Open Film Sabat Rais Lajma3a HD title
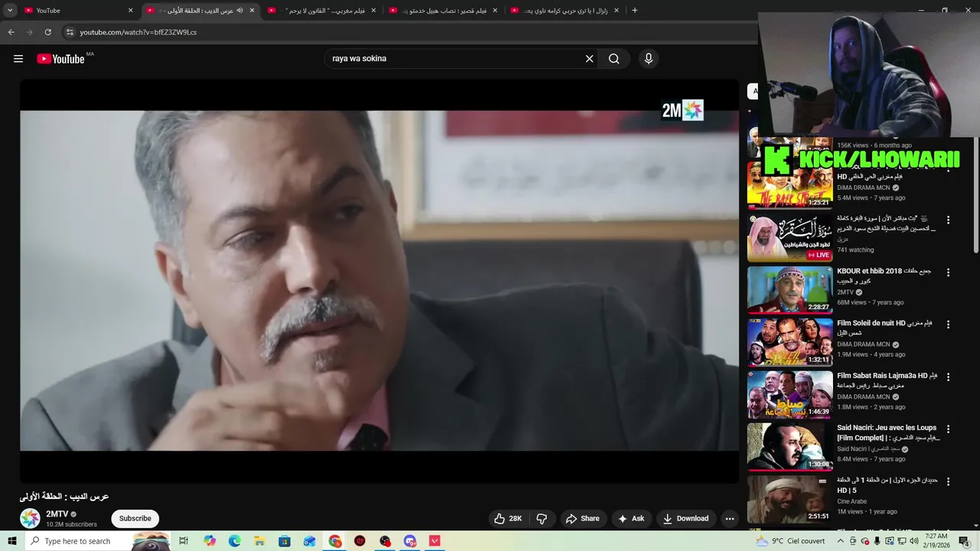This screenshot has height=551, width=980. [x=887, y=380]
